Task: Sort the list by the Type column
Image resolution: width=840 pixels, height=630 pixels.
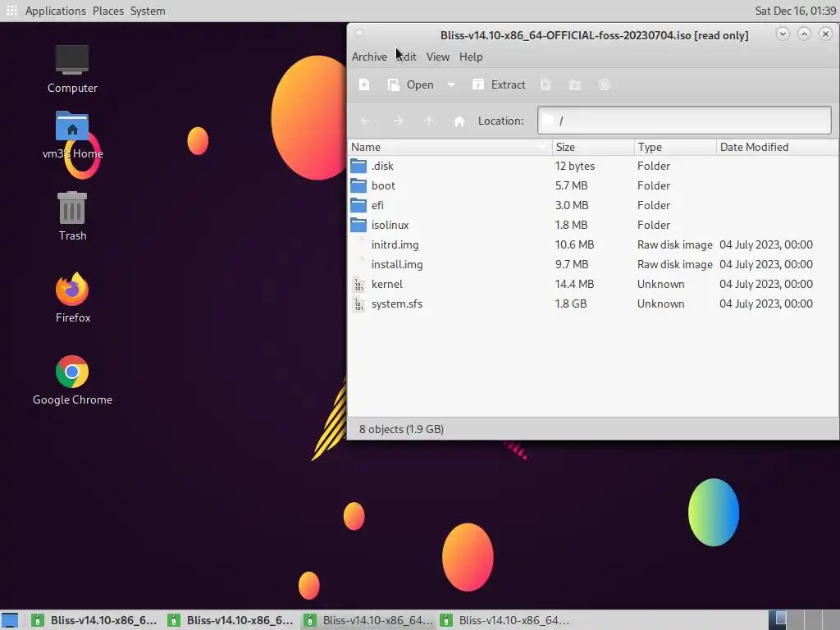Action: (675, 147)
